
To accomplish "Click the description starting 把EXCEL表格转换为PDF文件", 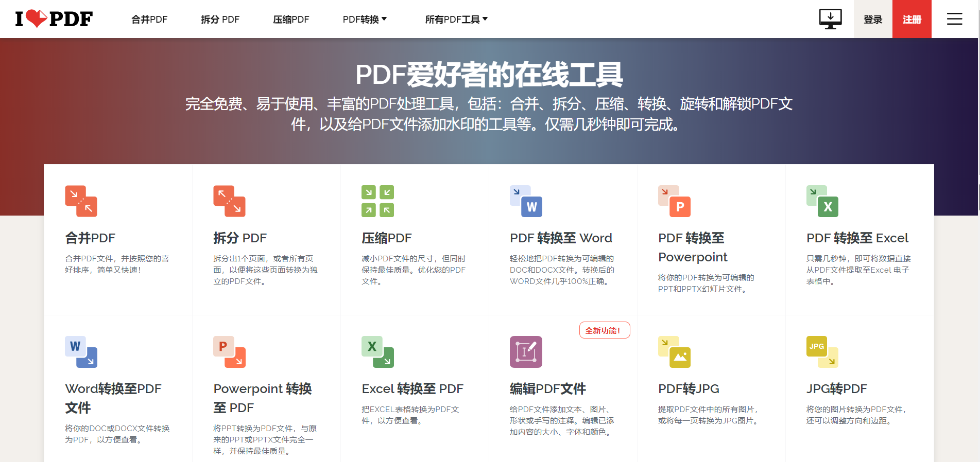I will 411,415.
